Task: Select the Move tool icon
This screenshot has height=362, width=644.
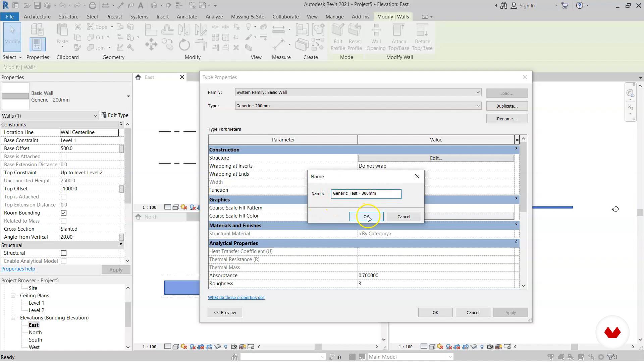Action: point(151,45)
